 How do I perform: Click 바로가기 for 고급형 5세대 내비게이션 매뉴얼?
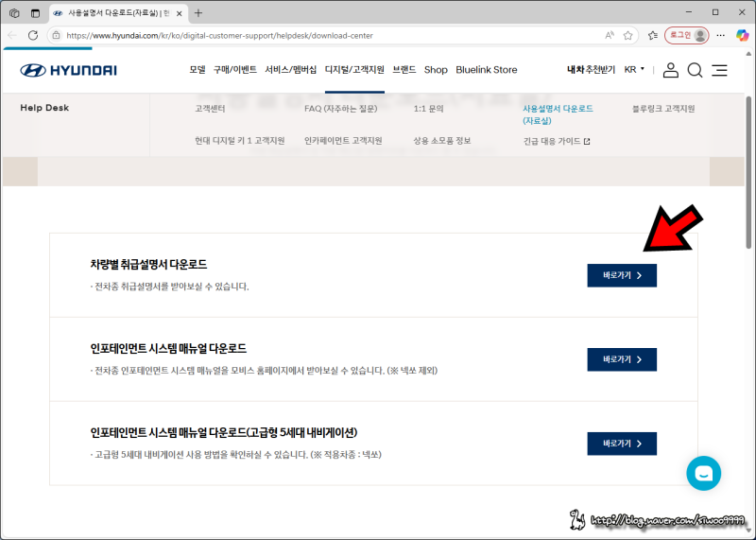pyautogui.click(x=622, y=444)
